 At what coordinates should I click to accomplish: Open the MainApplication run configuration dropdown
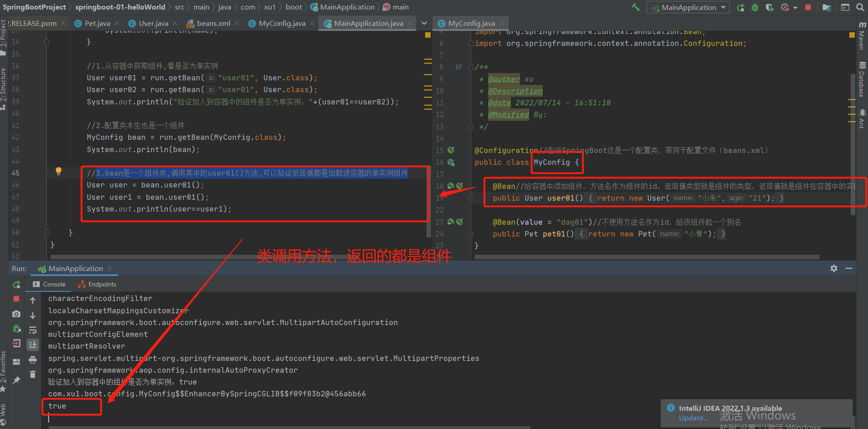(689, 7)
